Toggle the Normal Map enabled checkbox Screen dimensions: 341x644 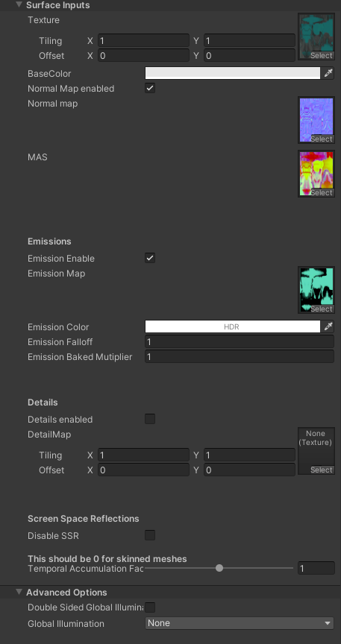[150, 88]
